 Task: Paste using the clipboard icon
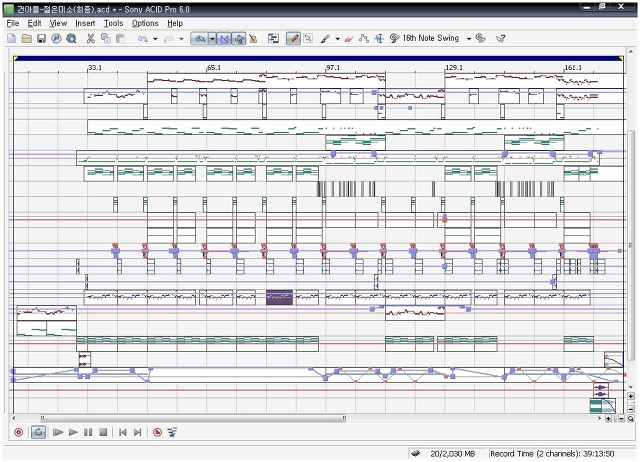[x=120, y=38]
